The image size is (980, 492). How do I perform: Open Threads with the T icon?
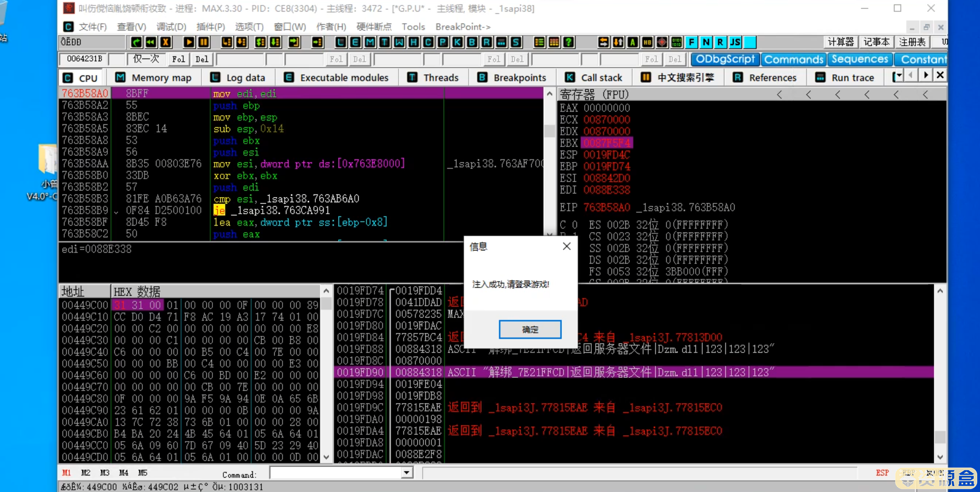click(384, 42)
